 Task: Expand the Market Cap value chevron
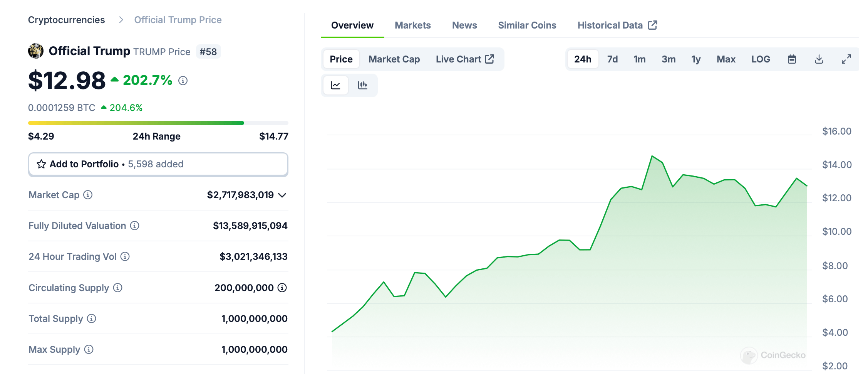[x=282, y=195]
